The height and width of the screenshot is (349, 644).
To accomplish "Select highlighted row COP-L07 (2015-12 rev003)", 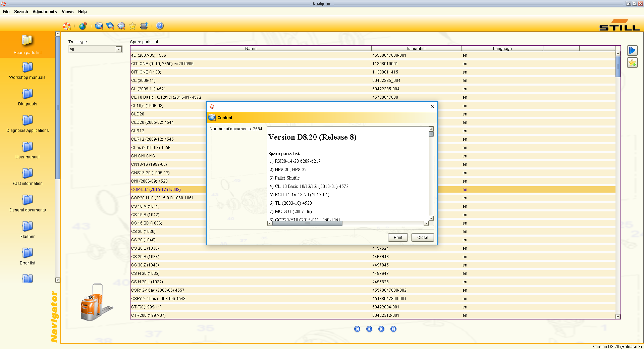I will [168, 190].
